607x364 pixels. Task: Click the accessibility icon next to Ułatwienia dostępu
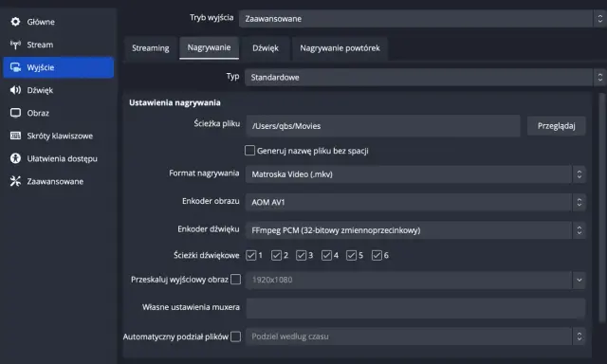pyautogui.click(x=15, y=158)
